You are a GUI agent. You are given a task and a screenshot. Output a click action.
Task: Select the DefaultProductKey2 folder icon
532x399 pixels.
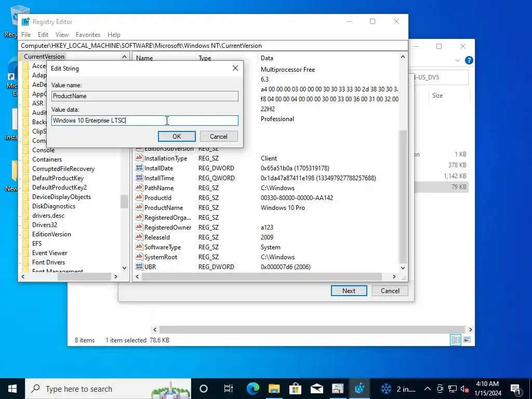pos(26,187)
